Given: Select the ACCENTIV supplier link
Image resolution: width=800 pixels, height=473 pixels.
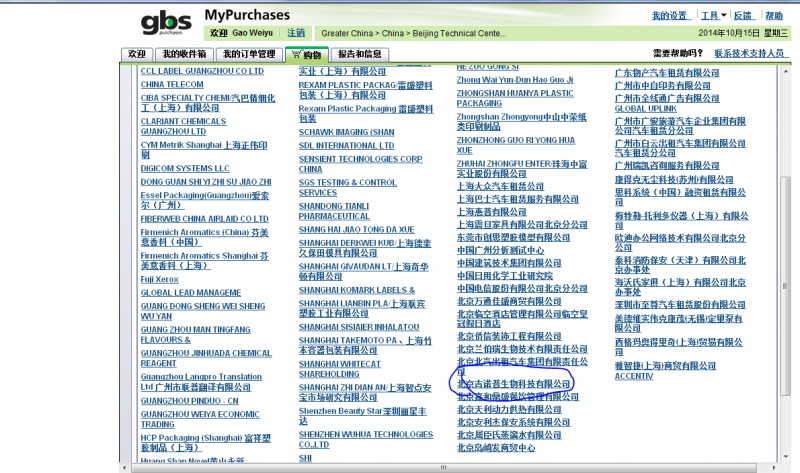Looking at the screenshot, I should tap(634, 376).
